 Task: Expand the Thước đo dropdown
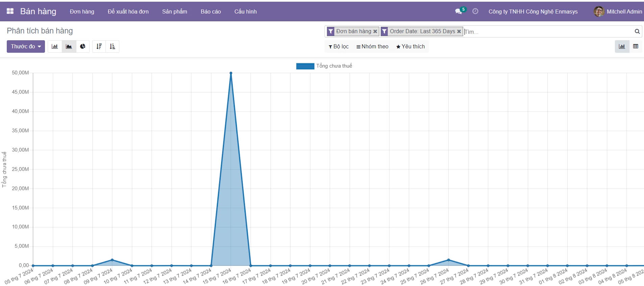[x=26, y=46]
